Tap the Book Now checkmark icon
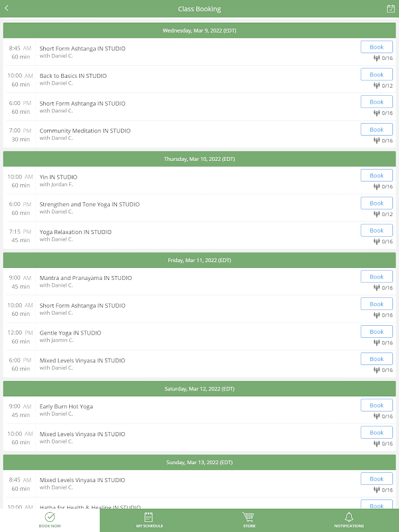The height and width of the screenshot is (532, 399). coord(50,517)
